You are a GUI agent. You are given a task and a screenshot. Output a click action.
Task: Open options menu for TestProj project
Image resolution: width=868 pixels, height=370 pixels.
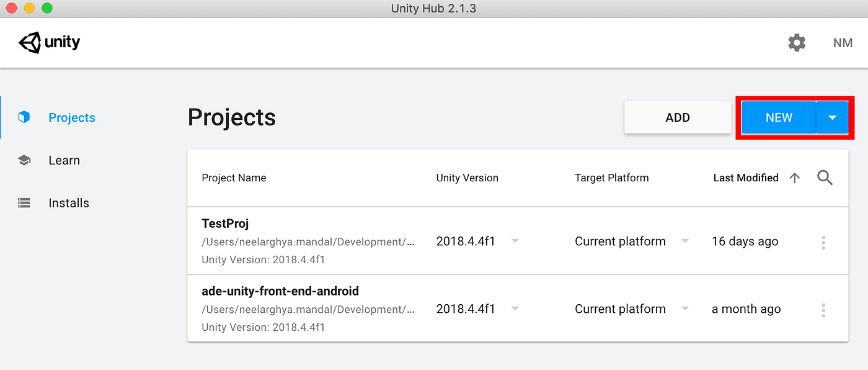[x=823, y=242]
